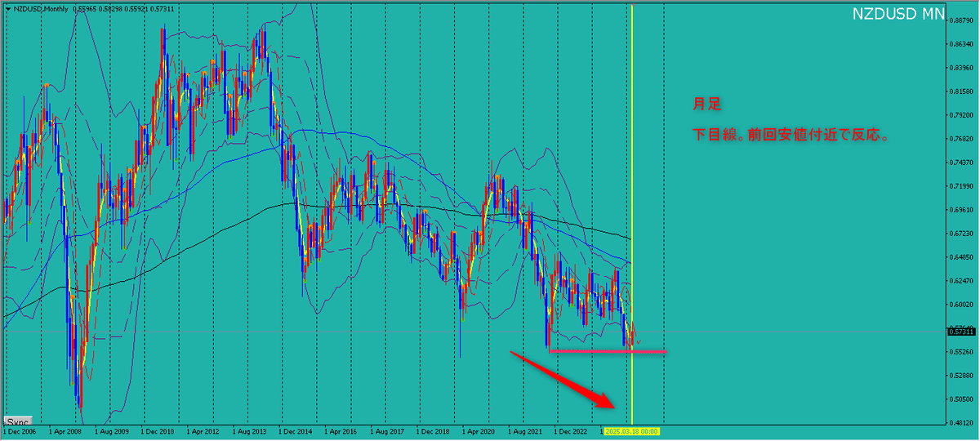Click the current price label 0.57311

962,332
